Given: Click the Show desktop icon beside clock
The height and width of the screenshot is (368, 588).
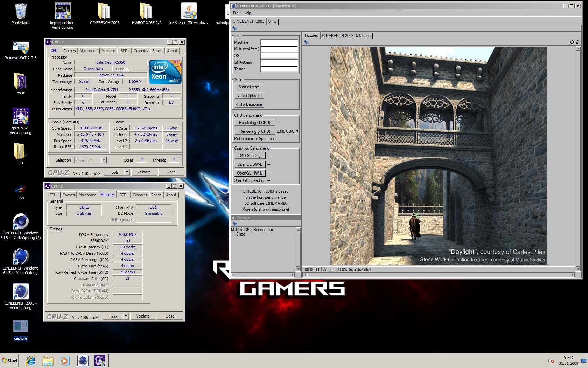Looking at the screenshot, I should [x=584, y=361].
